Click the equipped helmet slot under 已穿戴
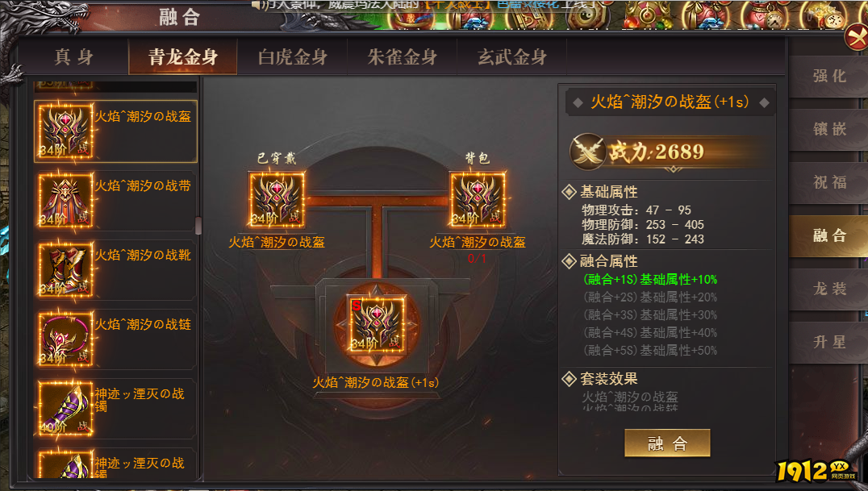The width and height of the screenshot is (868, 491). click(276, 201)
